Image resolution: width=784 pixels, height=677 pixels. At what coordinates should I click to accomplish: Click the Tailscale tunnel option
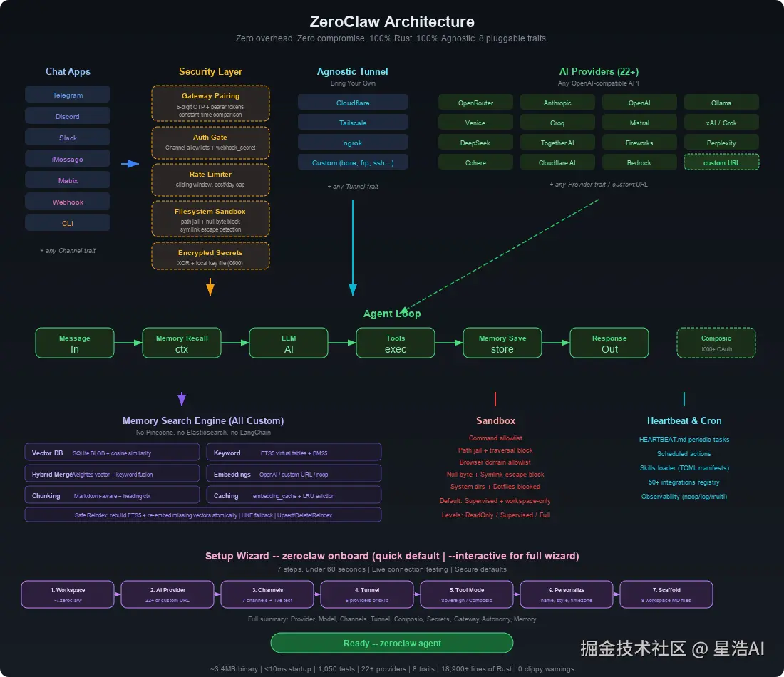[353, 122]
